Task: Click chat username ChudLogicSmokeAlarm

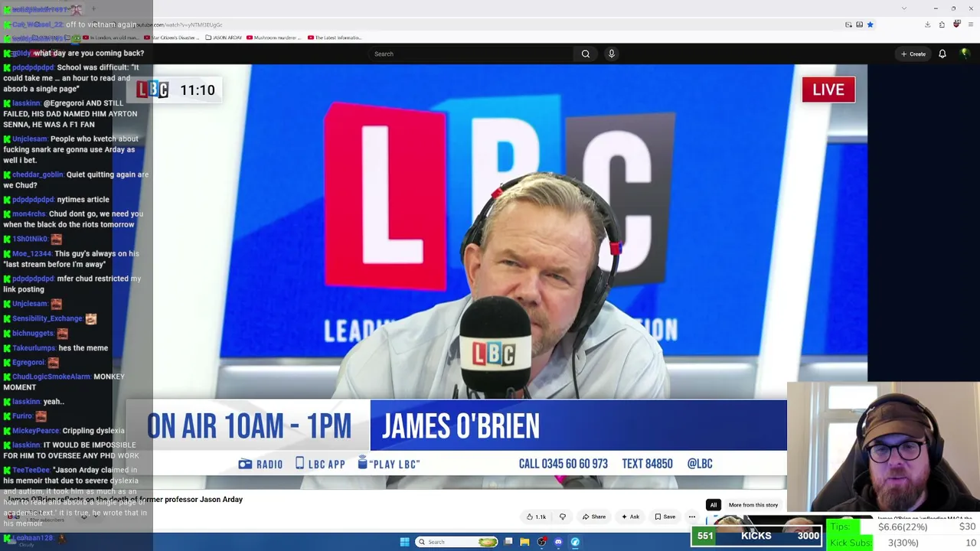Action: (x=51, y=377)
